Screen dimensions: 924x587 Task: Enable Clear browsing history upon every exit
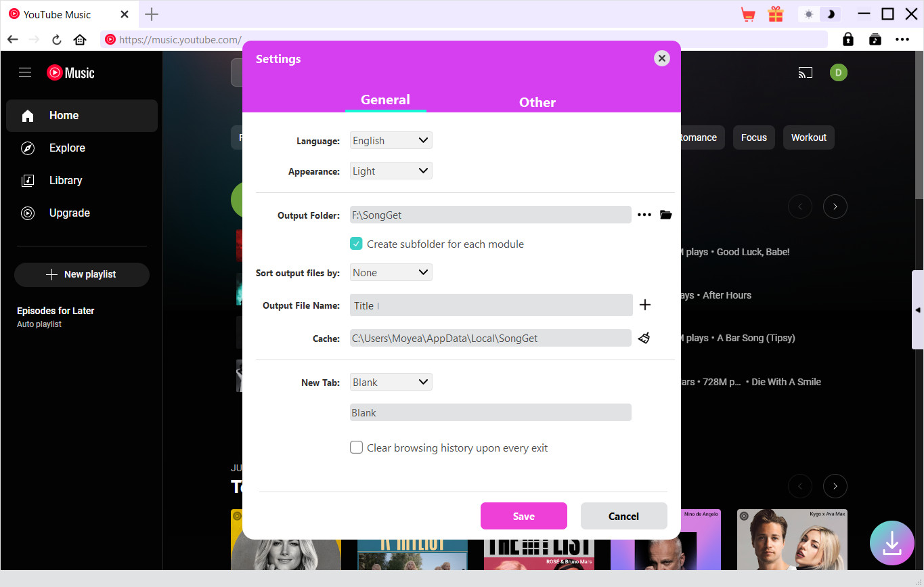pos(356,448)
